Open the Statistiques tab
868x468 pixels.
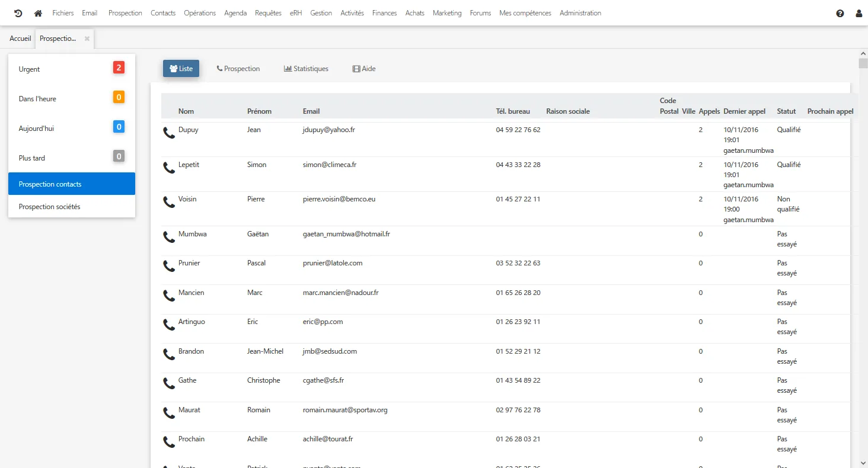coord(306,69)
